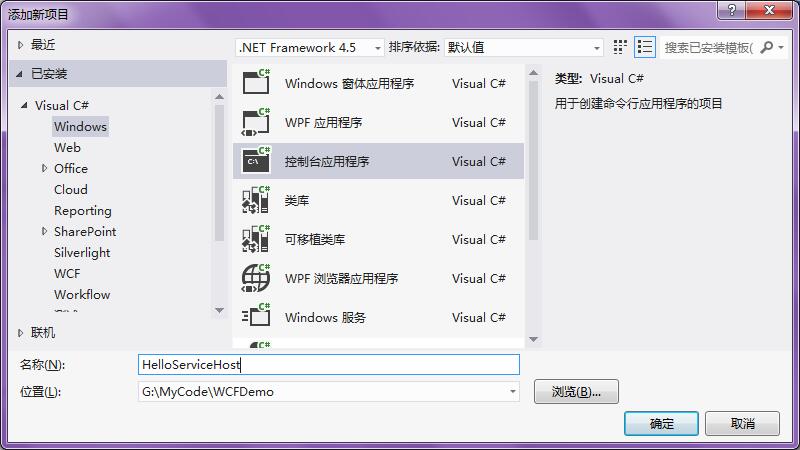Click the 取消 cancel button
Viewport: 800px width, 450px height.
click(742, 423)
